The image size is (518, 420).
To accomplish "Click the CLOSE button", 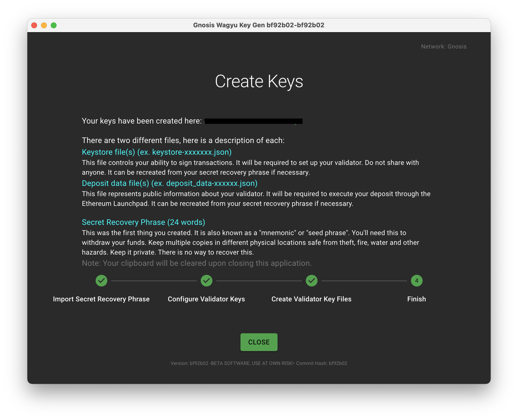I will [259, 342].
